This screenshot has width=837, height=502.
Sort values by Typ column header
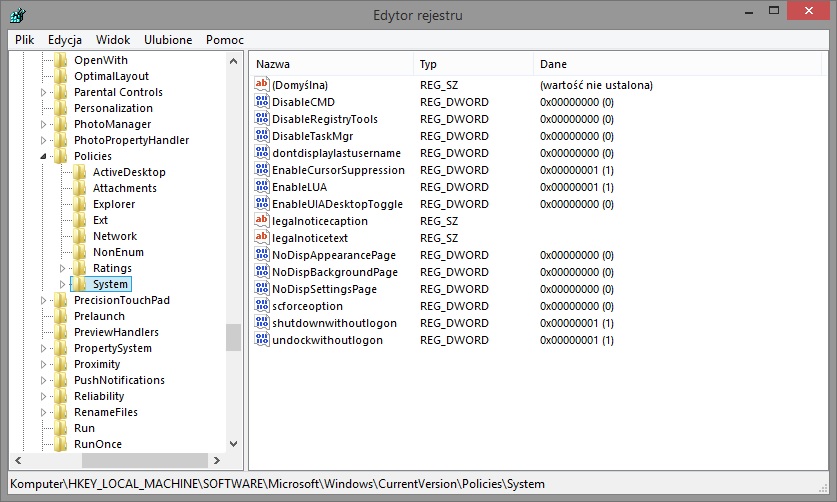473,64
